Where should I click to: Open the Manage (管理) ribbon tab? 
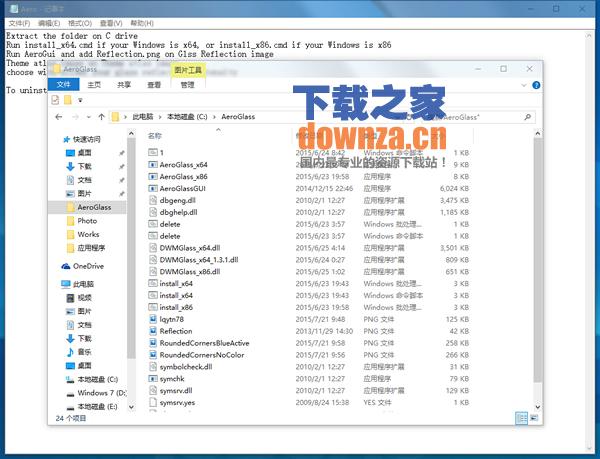point(188,85)
